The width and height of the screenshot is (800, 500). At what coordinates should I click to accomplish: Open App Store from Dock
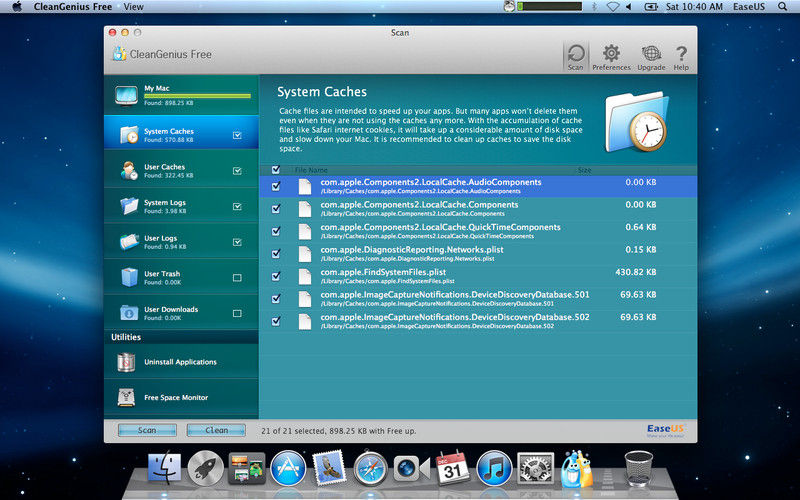pos(288,468)
